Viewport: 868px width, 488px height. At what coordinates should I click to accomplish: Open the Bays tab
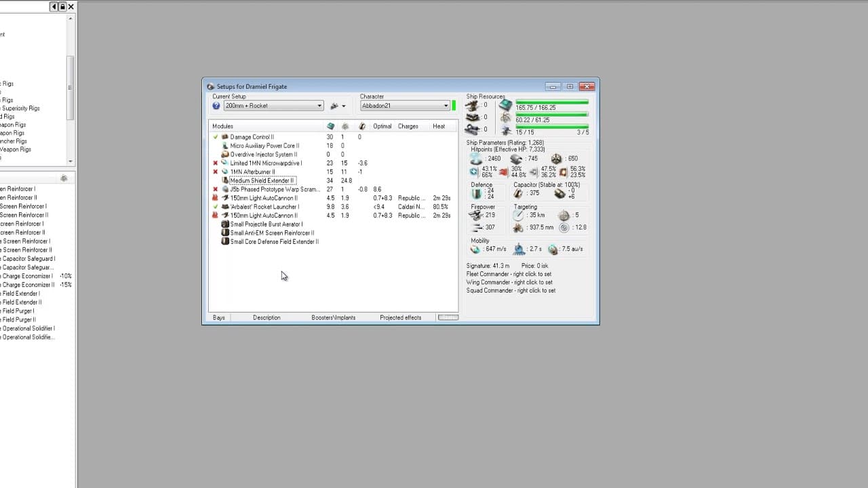pos(219,317)
